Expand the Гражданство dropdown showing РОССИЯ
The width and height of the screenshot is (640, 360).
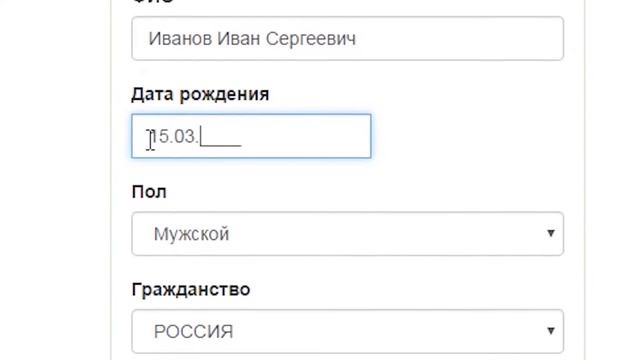point(348,331)
